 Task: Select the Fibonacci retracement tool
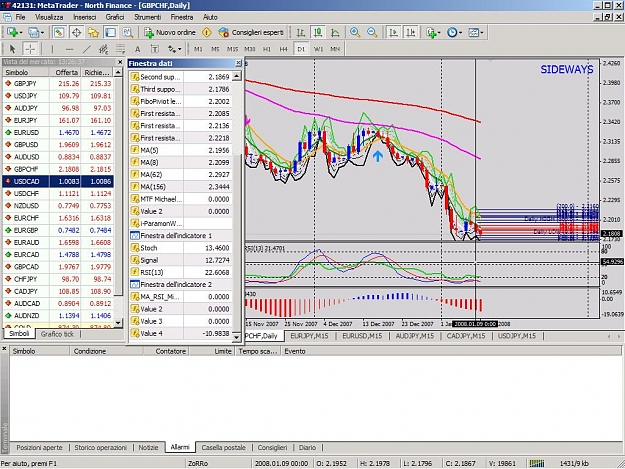[120, 49]
